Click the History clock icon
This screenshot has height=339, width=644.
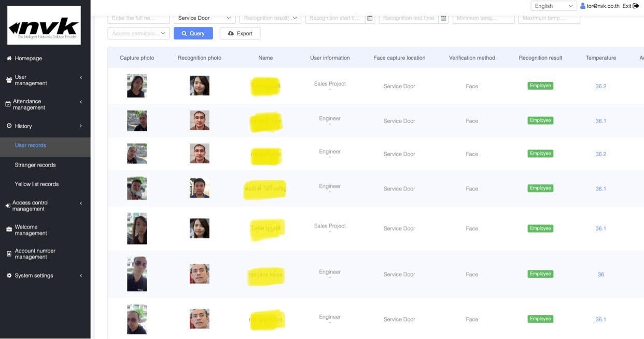point(9,126)
